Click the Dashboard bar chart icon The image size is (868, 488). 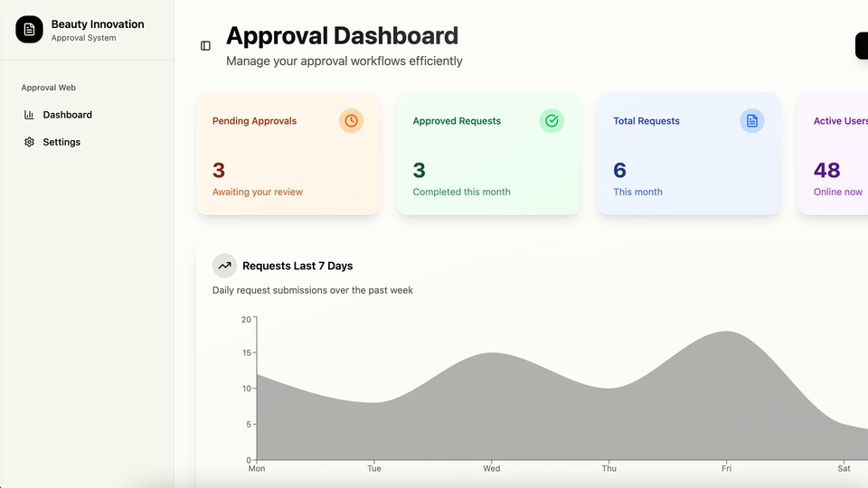pos(29,115)
